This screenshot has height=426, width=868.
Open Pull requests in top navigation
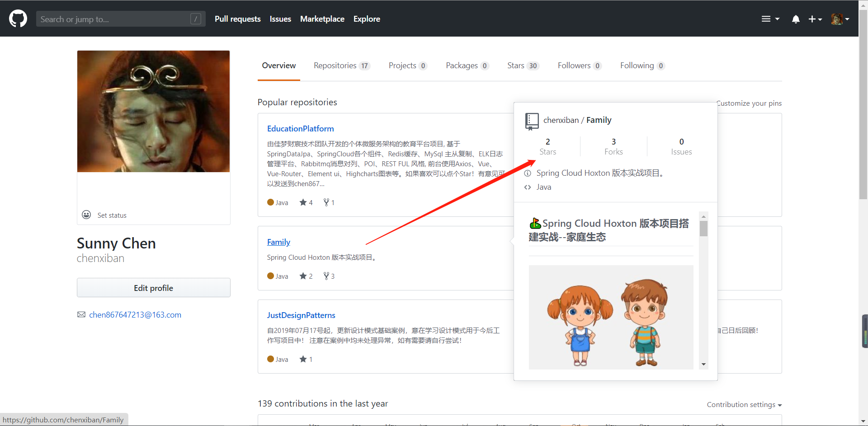point(238,19)
